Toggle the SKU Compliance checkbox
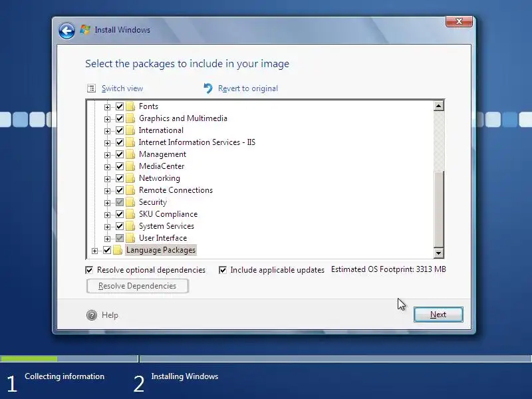 pyautogui.click(x=120, y=214)
